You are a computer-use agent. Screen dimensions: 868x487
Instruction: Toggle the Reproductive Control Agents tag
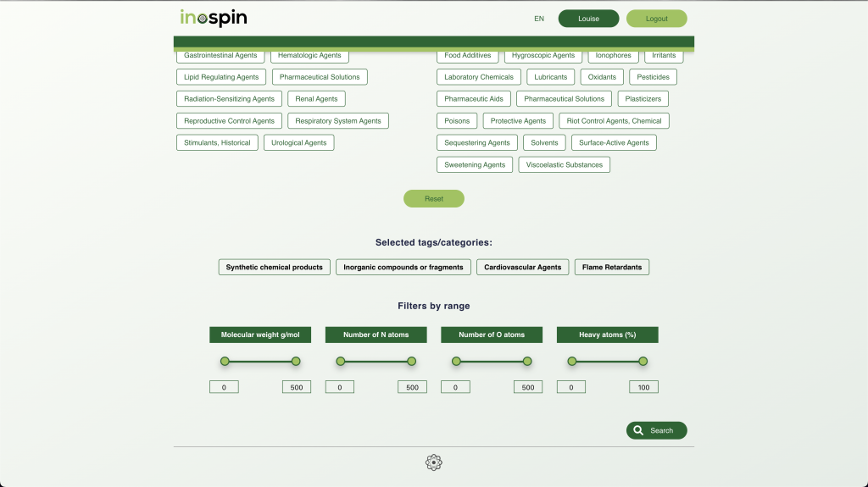pos(229,120)
